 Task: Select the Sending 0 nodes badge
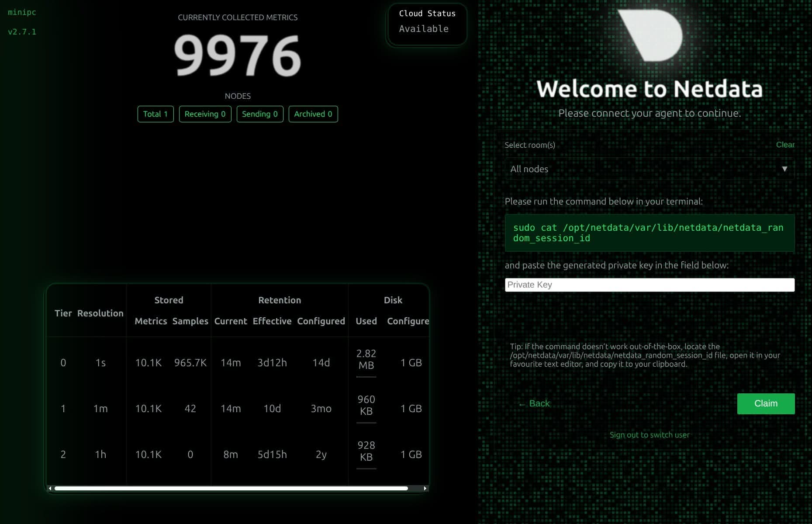260,114
